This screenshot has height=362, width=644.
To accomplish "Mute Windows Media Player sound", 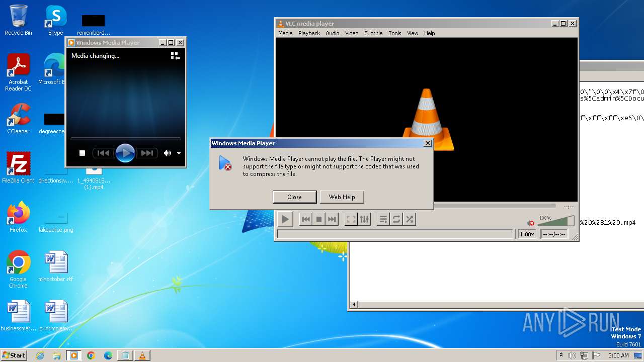I will 167,153.
